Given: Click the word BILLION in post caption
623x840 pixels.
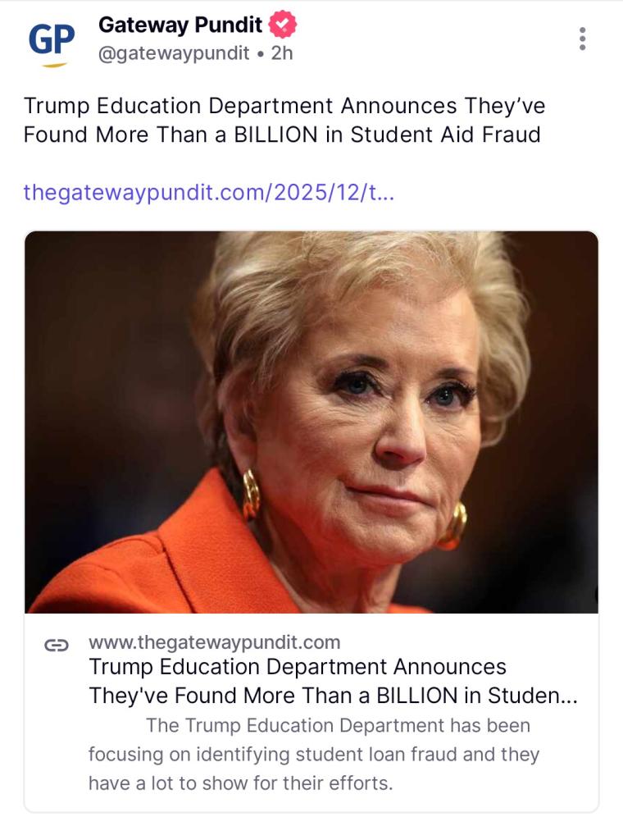Looking at the screenshot, I should pos(276,135).
